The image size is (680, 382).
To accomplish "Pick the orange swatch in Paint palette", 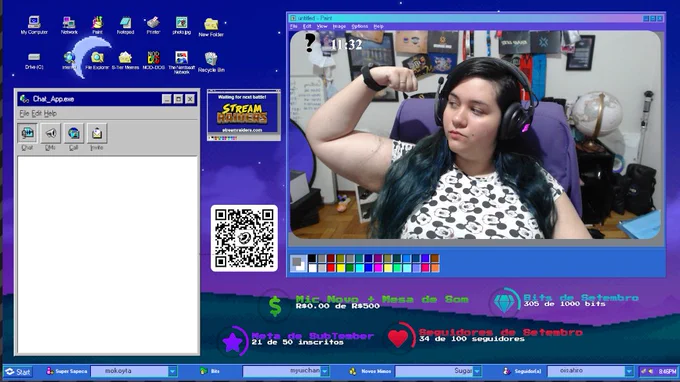I will [x=435, y=268].
